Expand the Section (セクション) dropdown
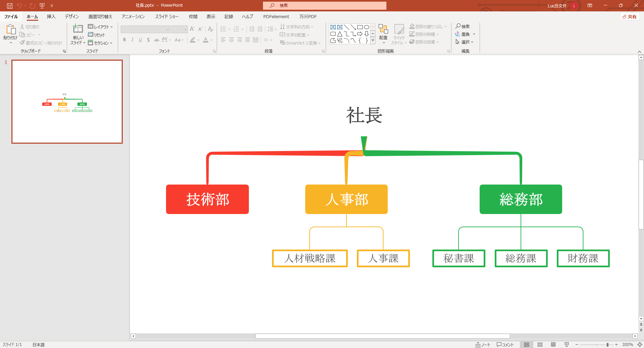The width and height of the screenshot is (644, 348). 100,43
